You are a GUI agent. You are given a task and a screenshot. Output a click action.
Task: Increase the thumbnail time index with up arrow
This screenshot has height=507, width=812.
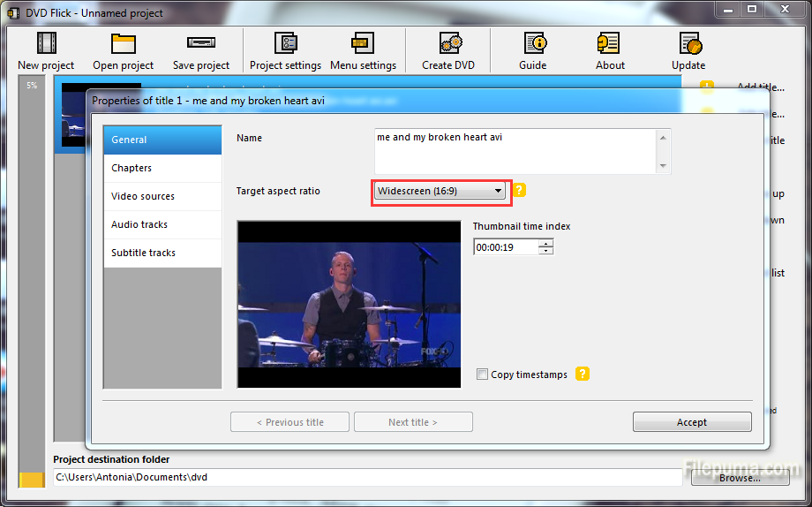(546, 244)
